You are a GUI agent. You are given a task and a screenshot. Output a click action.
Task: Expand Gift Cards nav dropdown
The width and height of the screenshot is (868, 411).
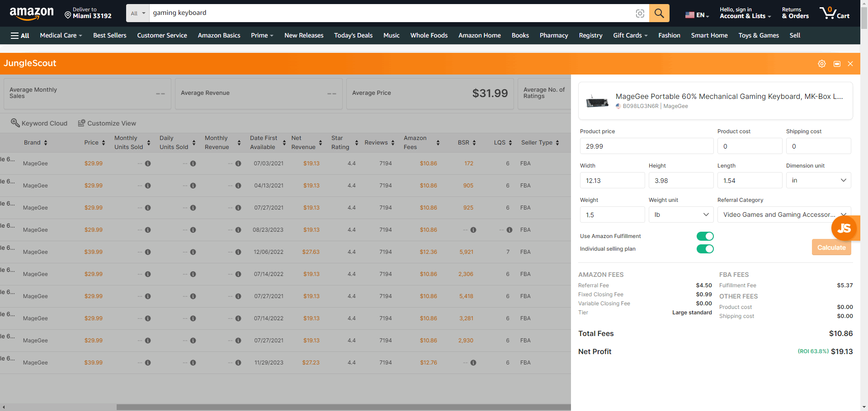[x=630, y=36]
